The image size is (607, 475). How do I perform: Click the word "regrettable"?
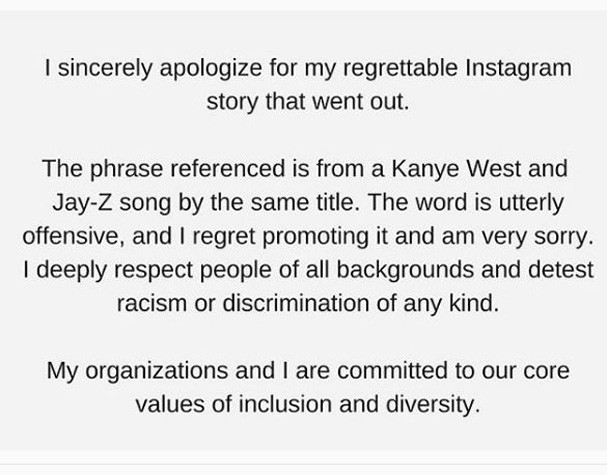click(400, 69)
